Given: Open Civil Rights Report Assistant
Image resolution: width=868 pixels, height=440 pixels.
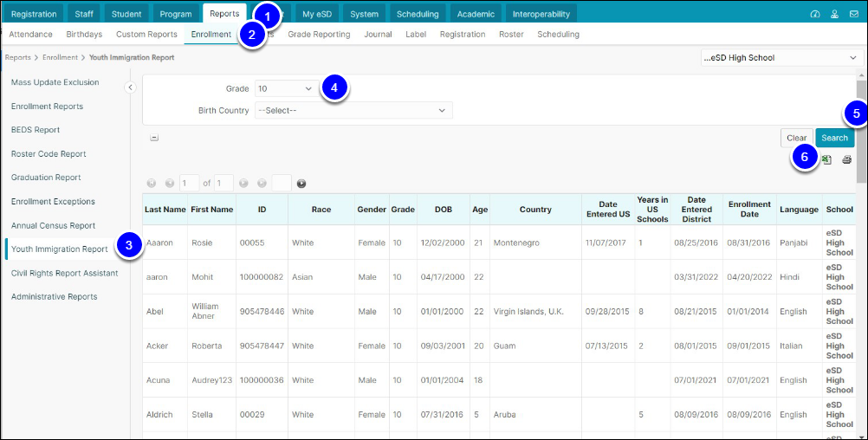Looking at the screenshot, I should click(x=64, y=273).
